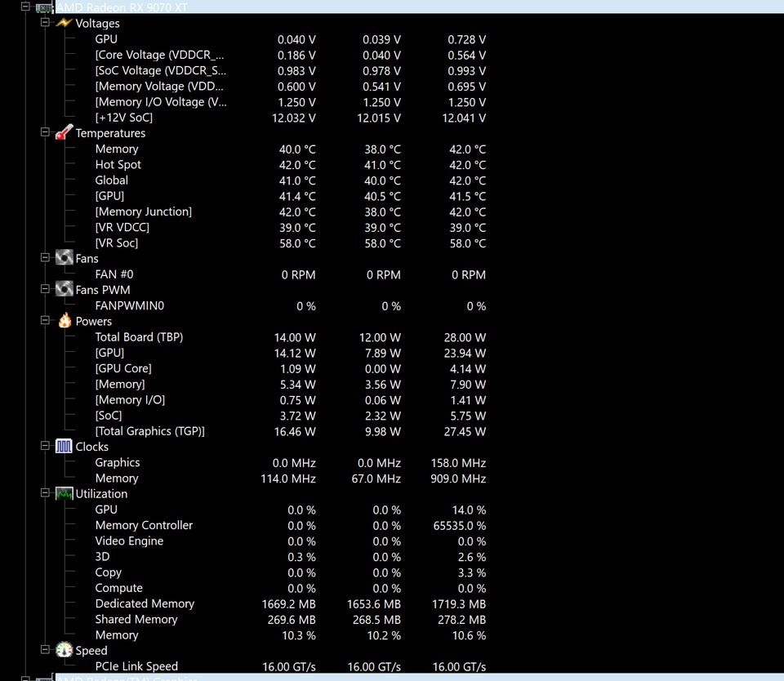
Task: Select the SoC Voltage row
Action: pos(290,70)
